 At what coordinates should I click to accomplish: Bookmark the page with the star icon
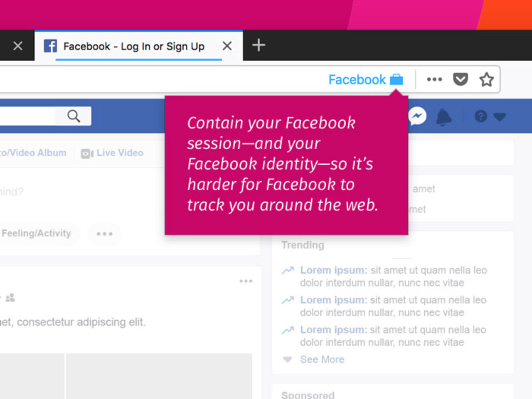point(486,79)
